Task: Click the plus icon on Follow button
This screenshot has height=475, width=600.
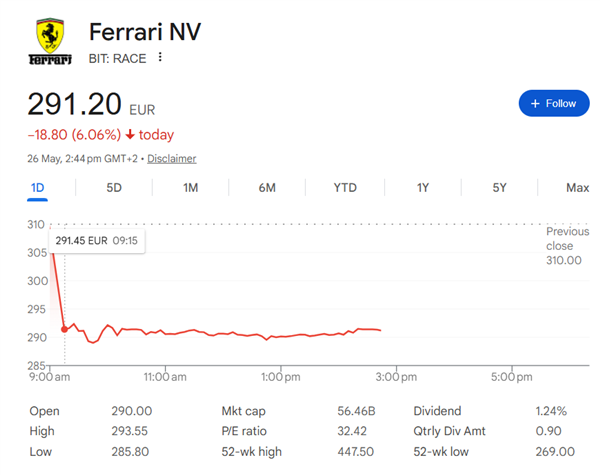Action: (x=535, y=104)
